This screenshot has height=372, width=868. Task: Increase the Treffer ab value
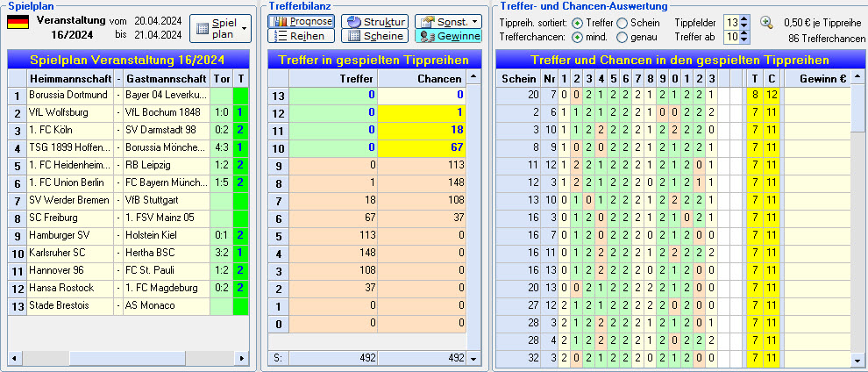pos(744,33)
